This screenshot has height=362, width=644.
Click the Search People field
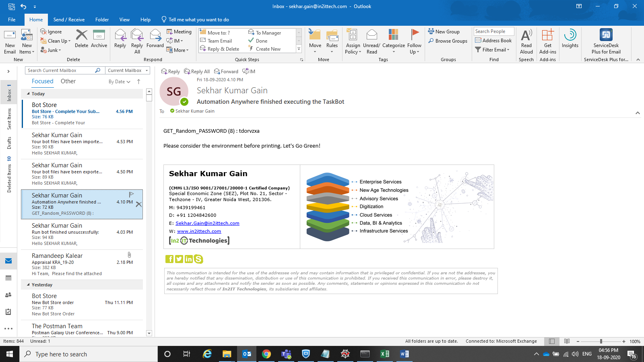pos(494,31)
